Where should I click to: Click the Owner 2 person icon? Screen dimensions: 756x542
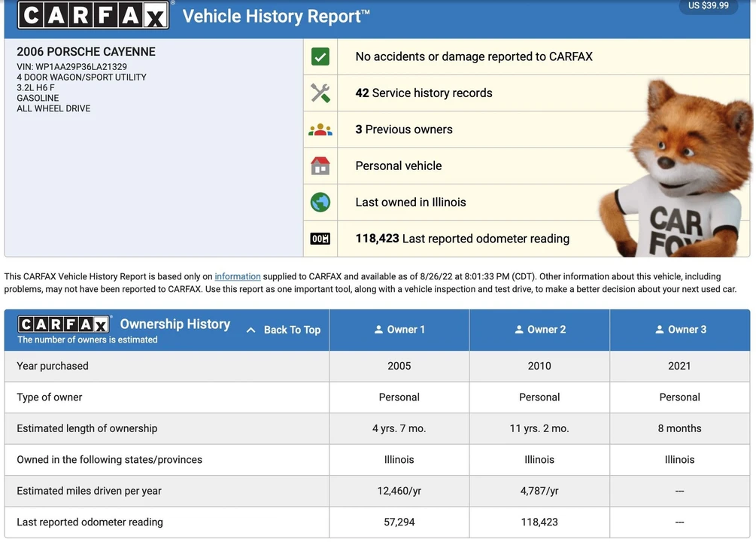click(x=519, y=330)
